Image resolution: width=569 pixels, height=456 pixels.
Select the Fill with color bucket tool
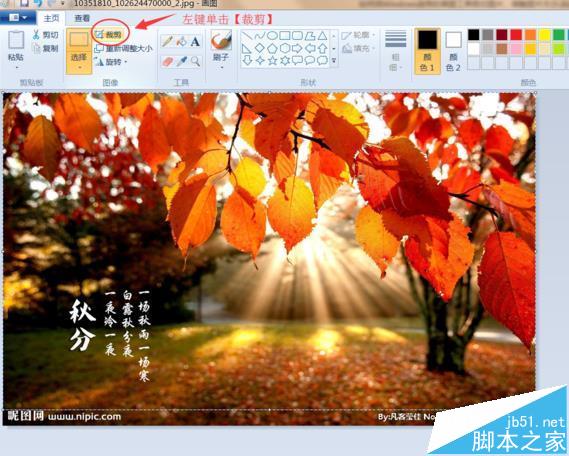point(181,41)
